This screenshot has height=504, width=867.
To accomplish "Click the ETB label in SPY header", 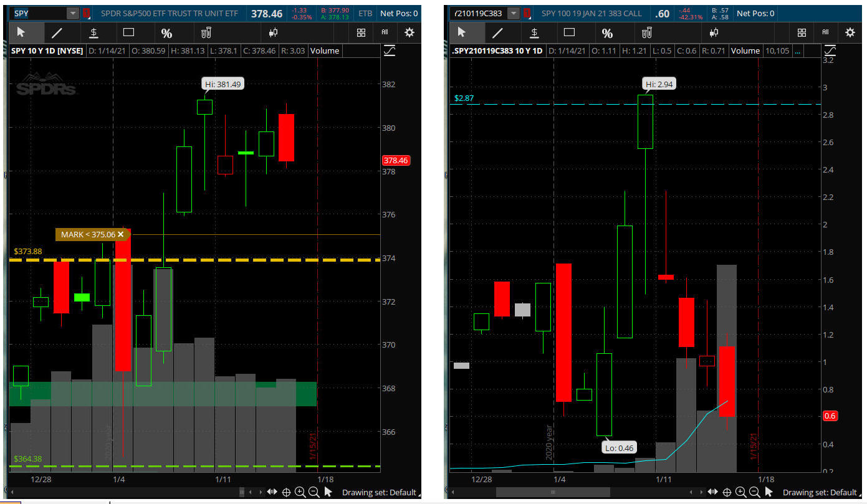I will point(366,13).
